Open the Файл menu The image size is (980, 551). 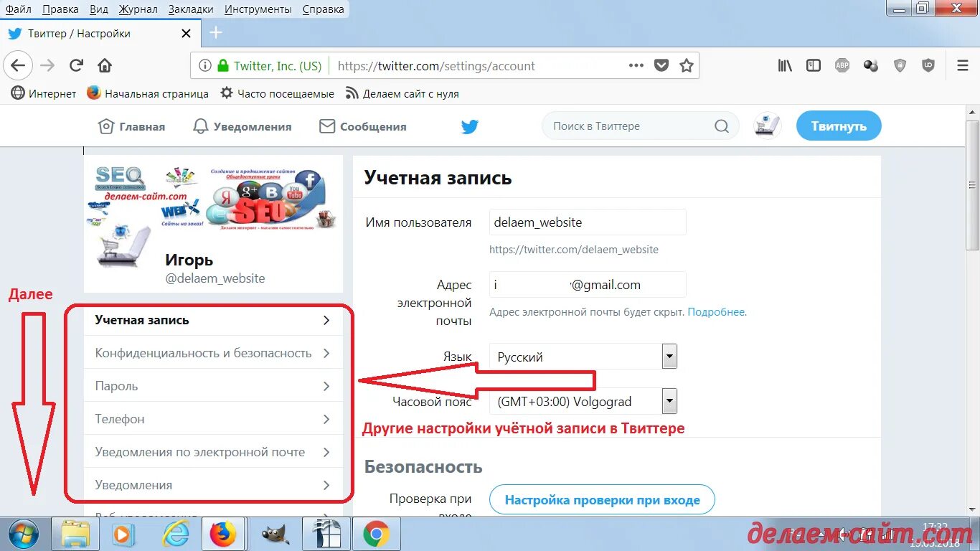pos(18,9)
